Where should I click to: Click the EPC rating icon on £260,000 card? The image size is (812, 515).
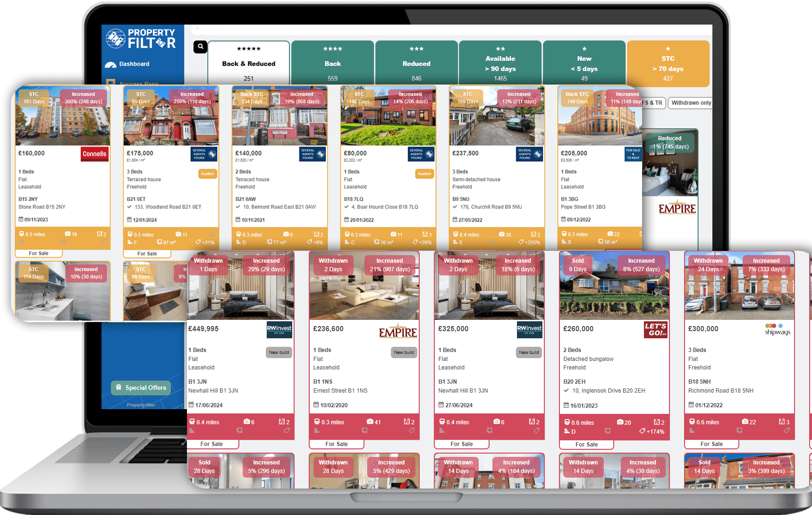click(567, 431)
